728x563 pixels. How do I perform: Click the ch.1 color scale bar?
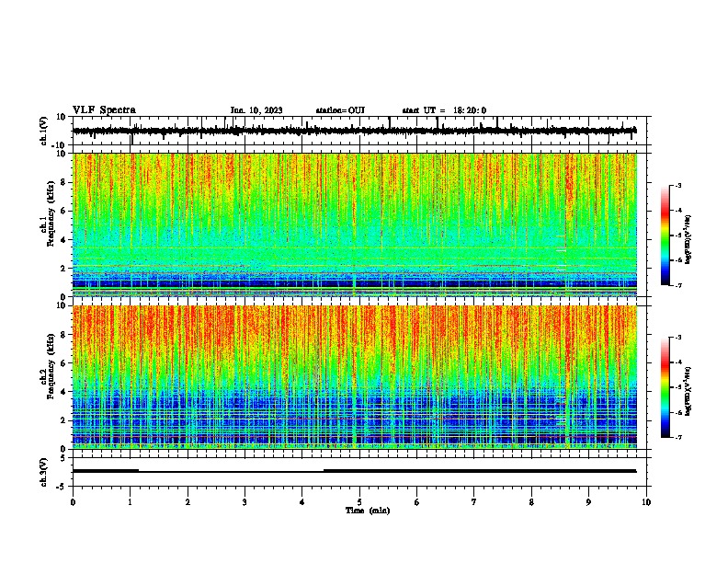pos(665,236)
